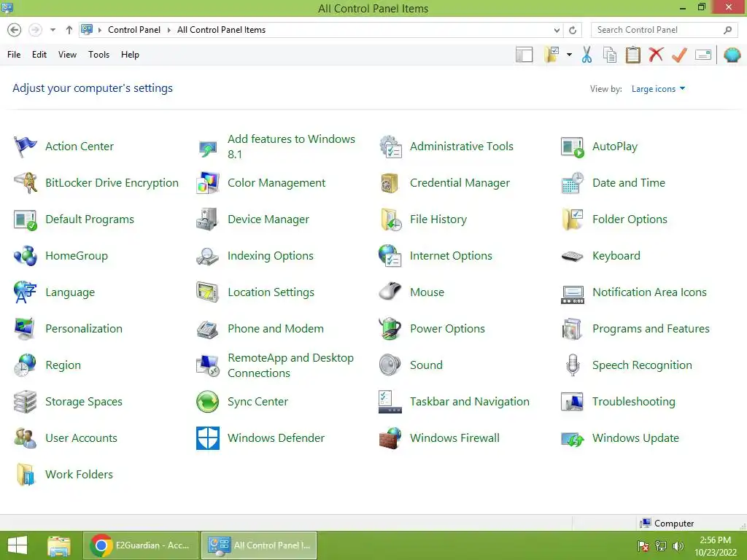Open the Help menu
Screen dimensions: 747x560
click(130, 55)
